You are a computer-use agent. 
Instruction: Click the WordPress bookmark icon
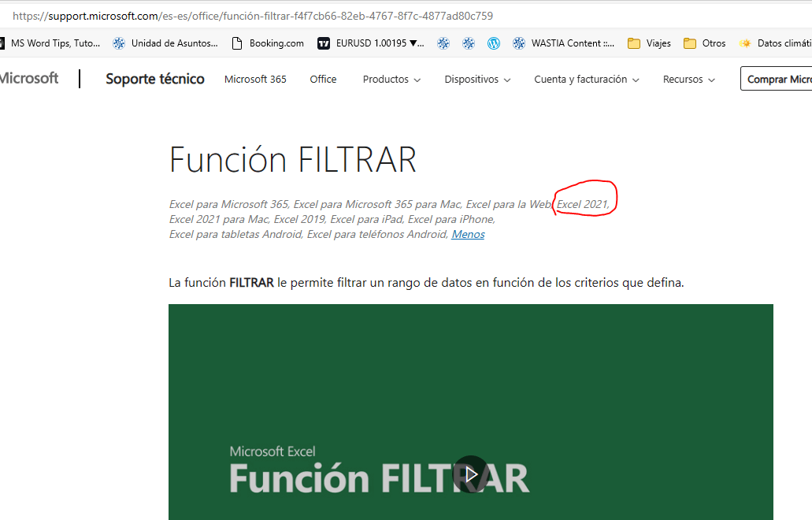(494, 43)
